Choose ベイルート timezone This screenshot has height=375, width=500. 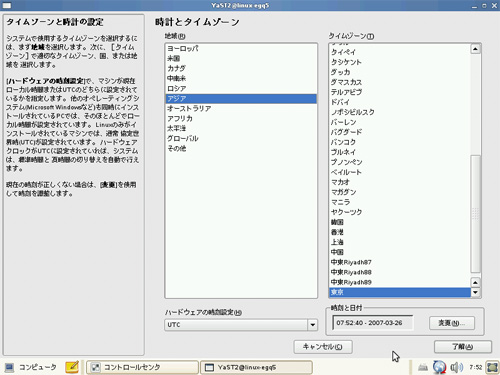(400, 172)
